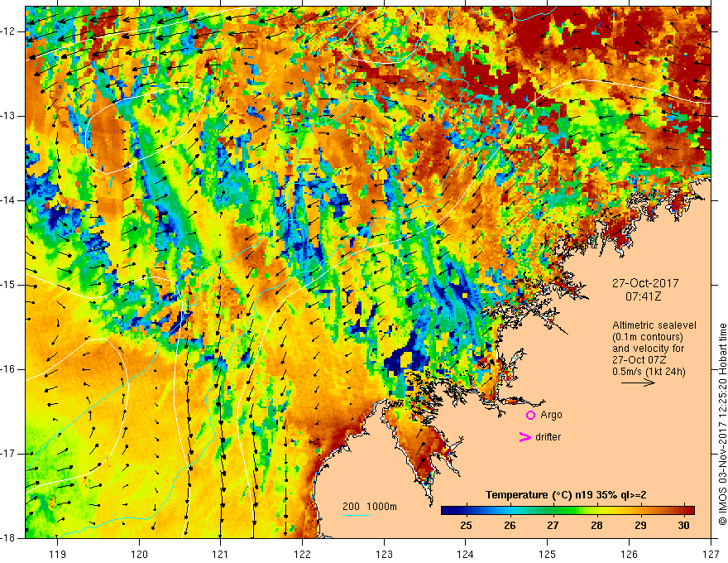Click the cyan bathymetry legend line
The width and height of the screenshot is (728, 563).
[357, 515]
